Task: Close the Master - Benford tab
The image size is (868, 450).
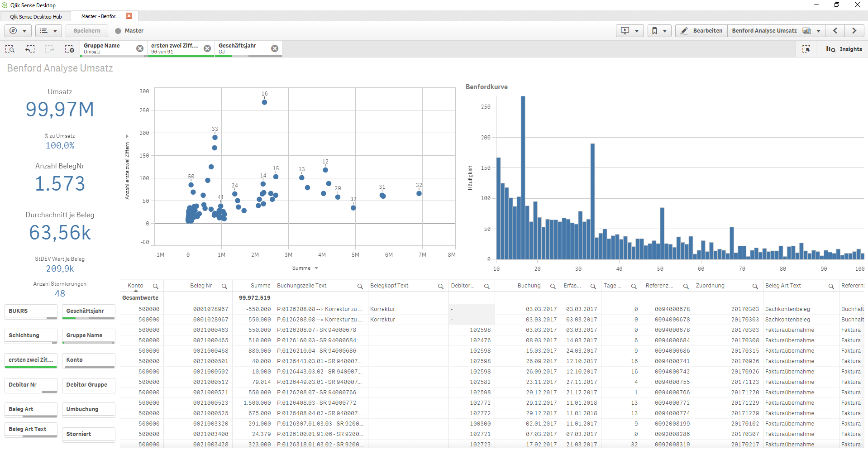Action: [129, 16]
